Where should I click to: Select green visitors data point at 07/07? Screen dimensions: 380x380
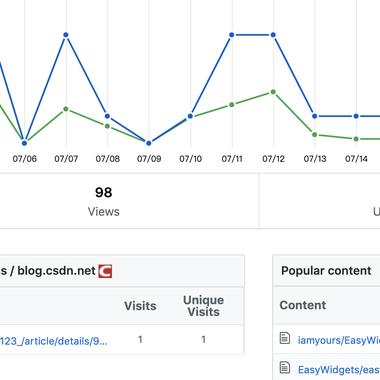click(x=66, y=109)
